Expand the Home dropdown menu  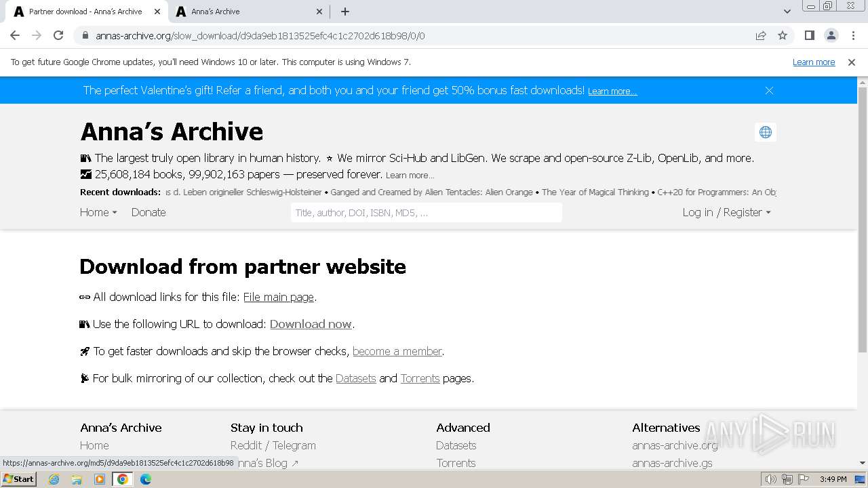[98, 212]
